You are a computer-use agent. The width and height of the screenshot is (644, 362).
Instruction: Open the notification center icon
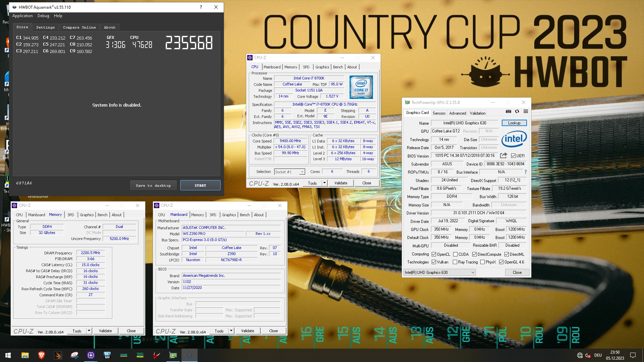(633, 355)
